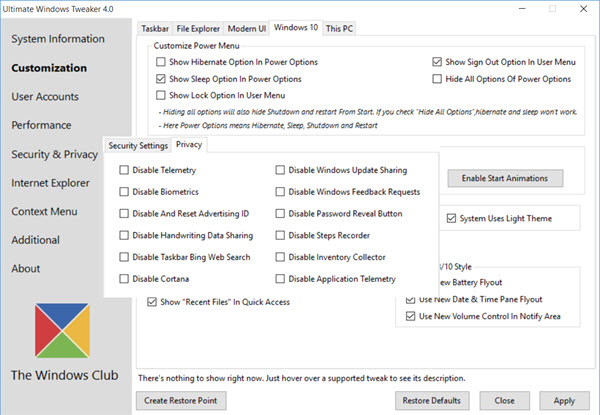Check Hide All Options Of Power Options
The height and width of the screenshot is (415, 600).
(x=438, y=78)
